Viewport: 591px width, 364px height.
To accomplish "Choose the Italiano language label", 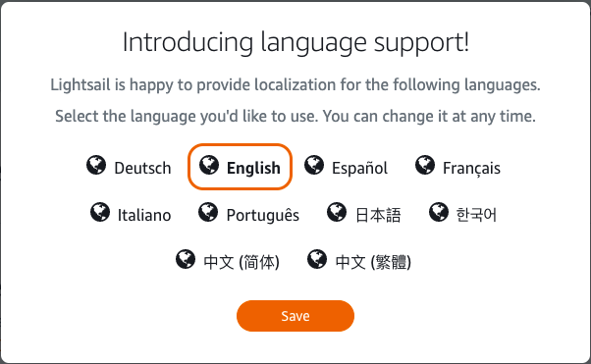I will (144, 215).
